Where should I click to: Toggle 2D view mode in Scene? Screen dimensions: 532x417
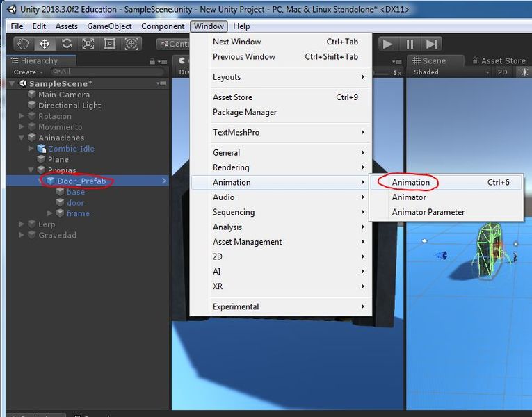click(x=502, y=72)
